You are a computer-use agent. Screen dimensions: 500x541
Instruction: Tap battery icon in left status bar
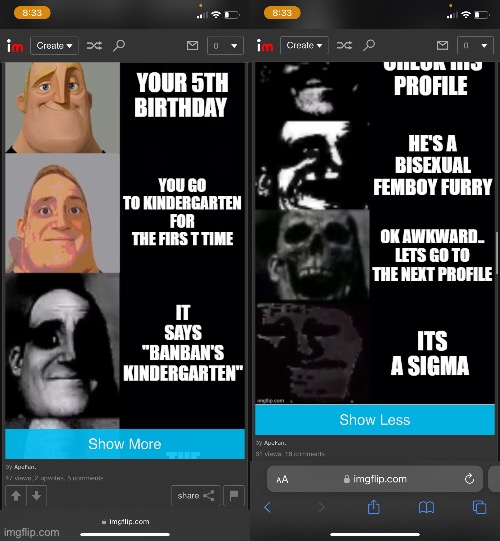(232, 15)
